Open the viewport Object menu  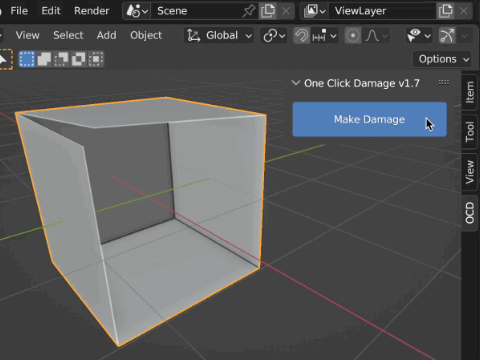(x=146, y=35)
